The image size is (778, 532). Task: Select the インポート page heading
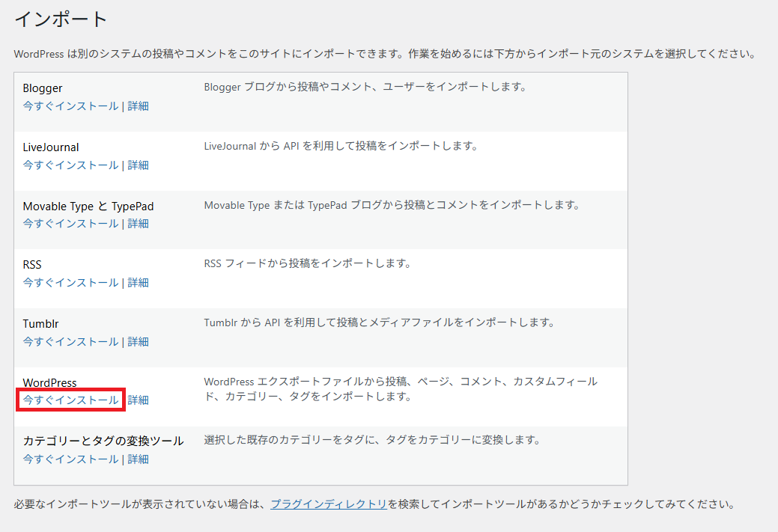pos(61,19)
